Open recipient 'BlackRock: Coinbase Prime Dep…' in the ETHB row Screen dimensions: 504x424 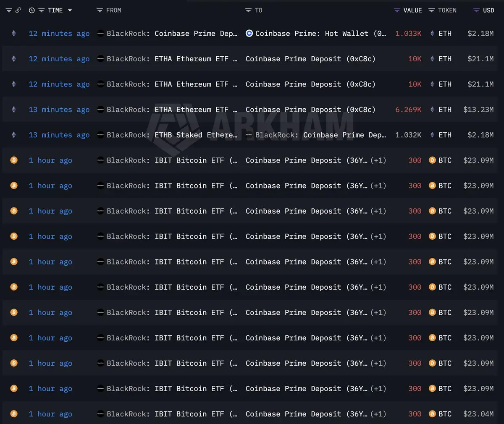click(x=320, y=135)
